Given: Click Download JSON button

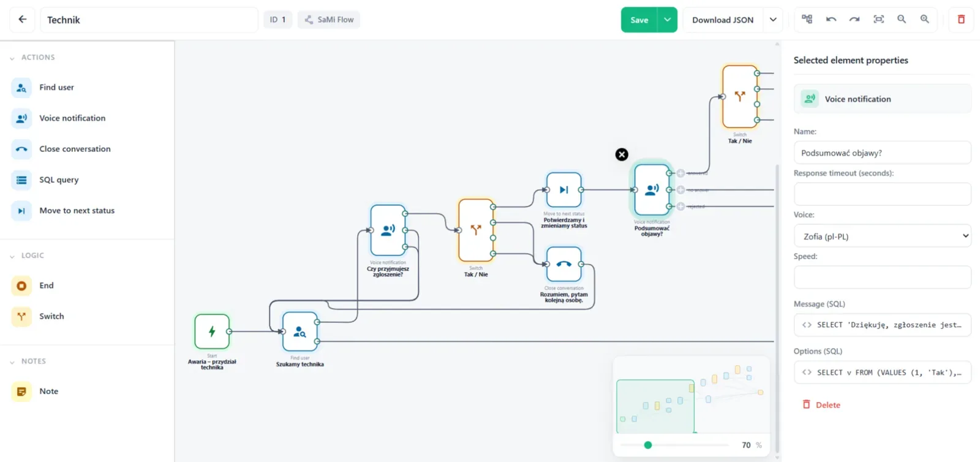Looking at the screenshot, I should [723, 20].
